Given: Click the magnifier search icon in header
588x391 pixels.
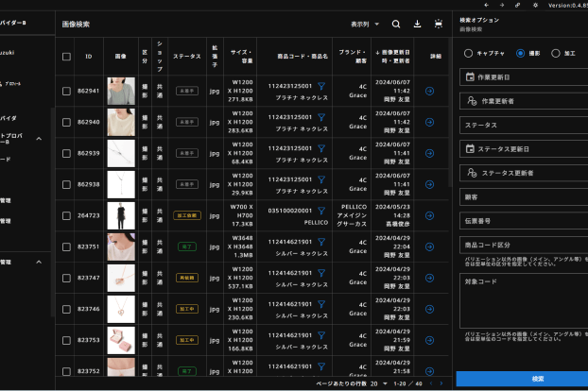Looking at the screenshot, I should (x=396, y=24).
